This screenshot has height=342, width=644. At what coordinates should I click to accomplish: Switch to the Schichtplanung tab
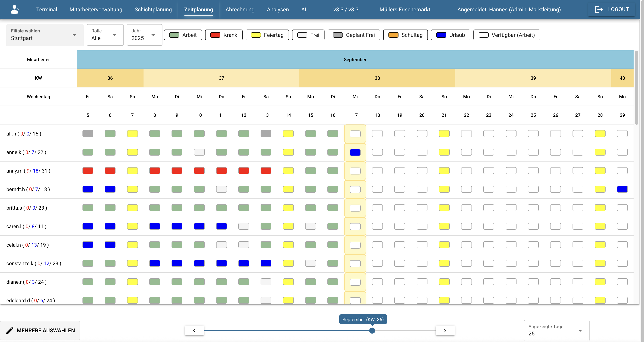click(x=153, y=9)
